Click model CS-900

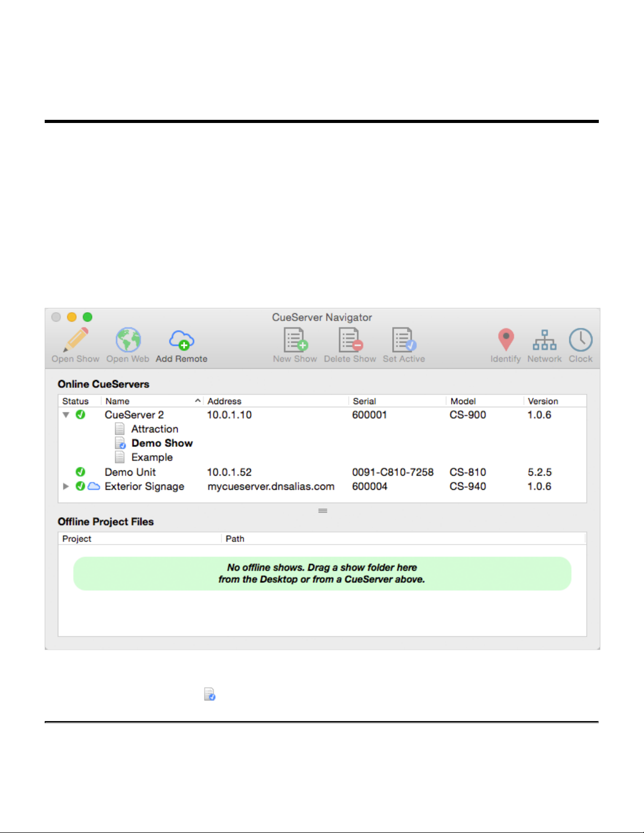click(x=468, y=415)
